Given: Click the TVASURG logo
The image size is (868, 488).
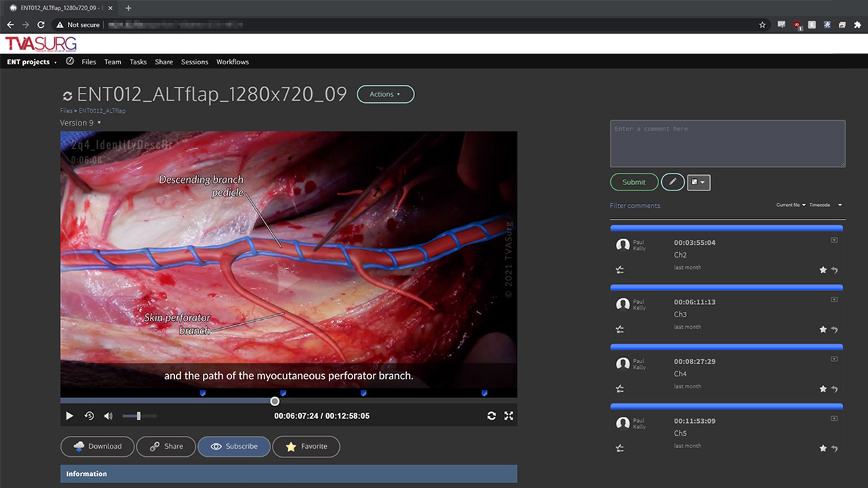Looking at the screenshot, I should tap(41, 44).
